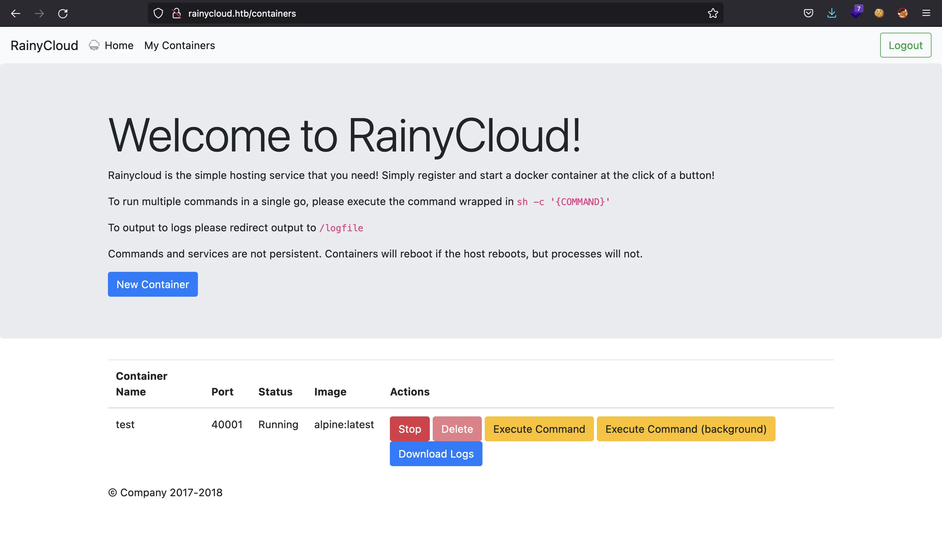
Task: Open the purple extension with badge 7
Action: pos(856,12)
